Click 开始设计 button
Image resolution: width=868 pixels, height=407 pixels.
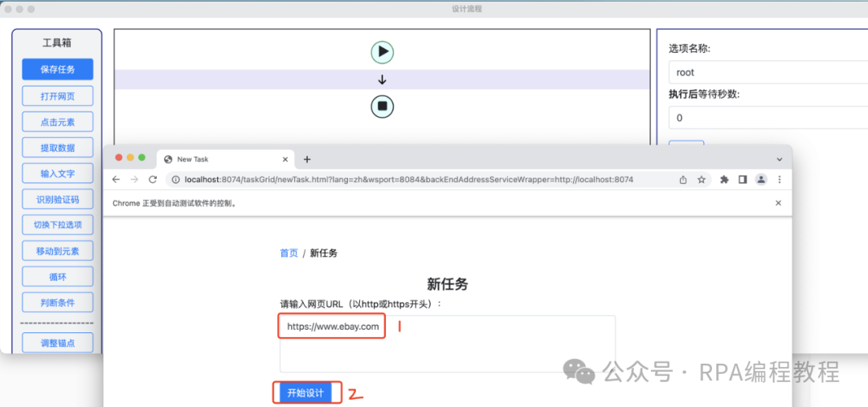305,393
